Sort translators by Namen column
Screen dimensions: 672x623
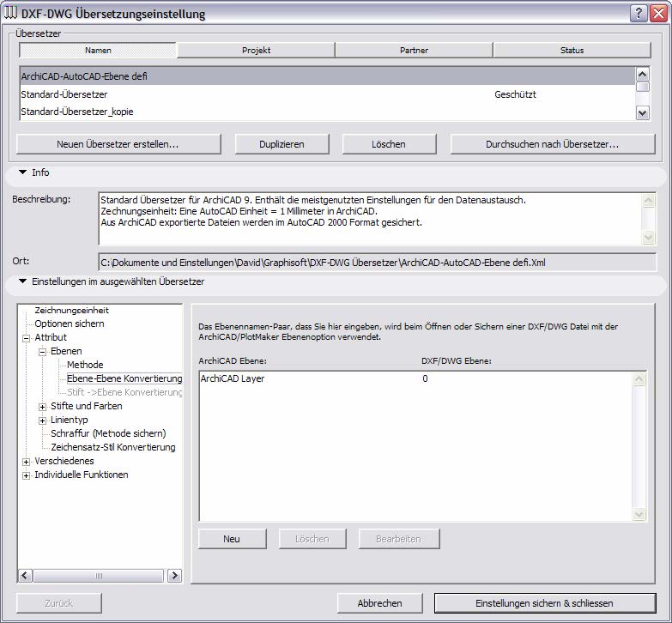point(98,50)
